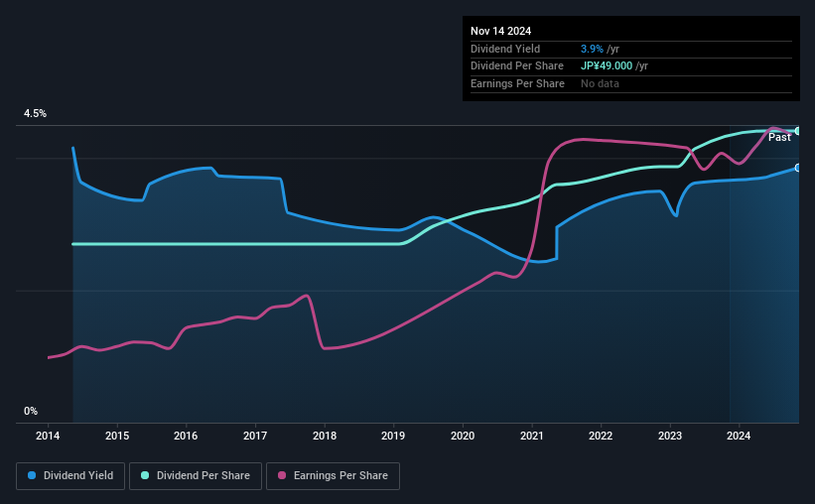Click the 2017 x-axis label

tap(255, 436)
